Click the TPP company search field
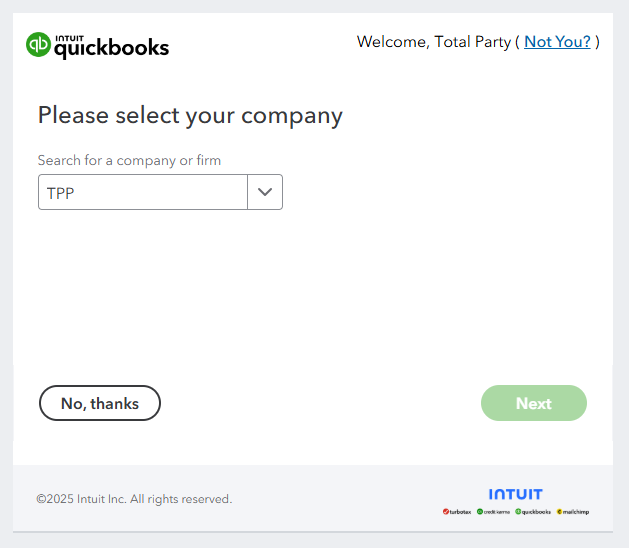Screen dimensions: 629x548 point(143,192)
